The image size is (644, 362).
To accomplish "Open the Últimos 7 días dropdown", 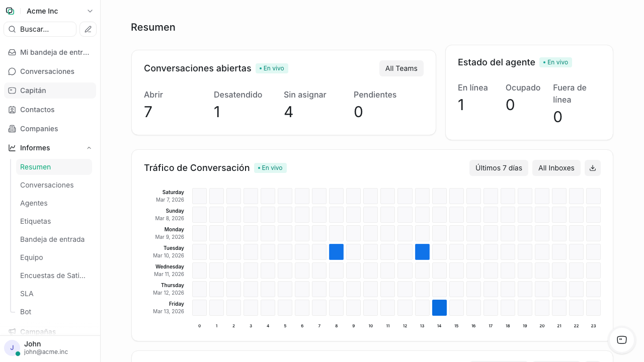I will pyautogui.click(x=499, y=168).
